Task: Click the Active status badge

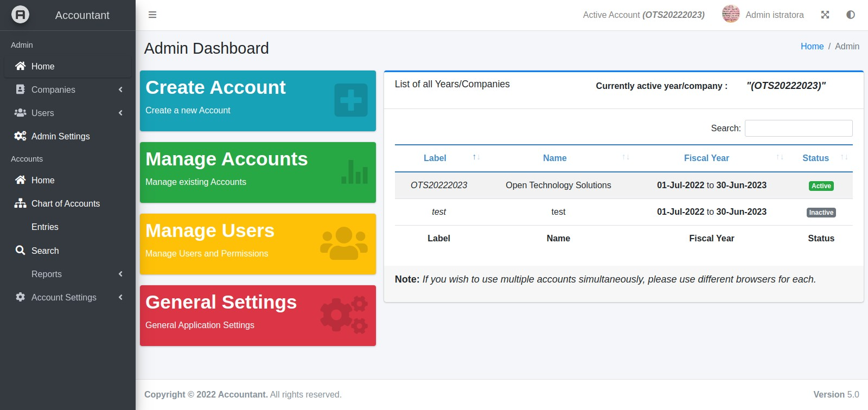Action: tap(821, 186)
